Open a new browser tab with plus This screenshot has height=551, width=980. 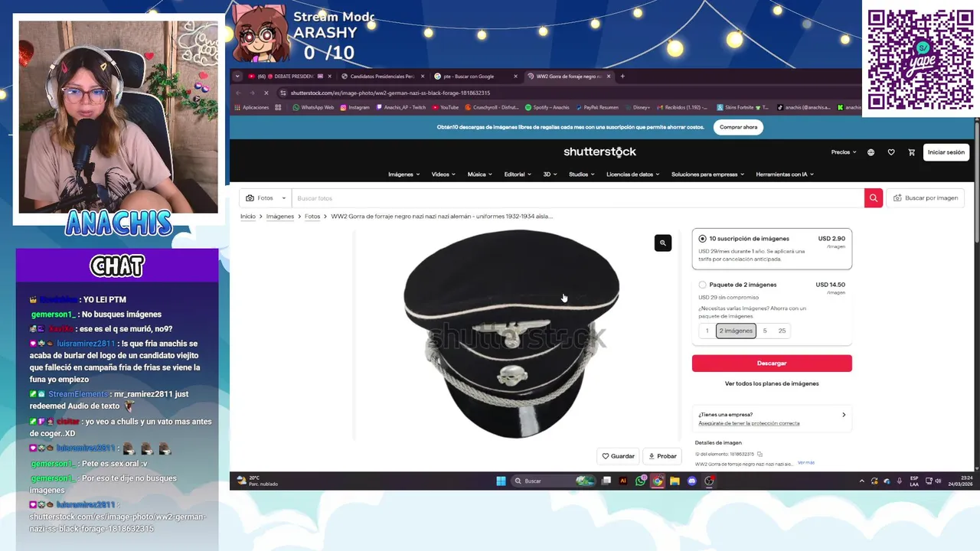point(622,77)
